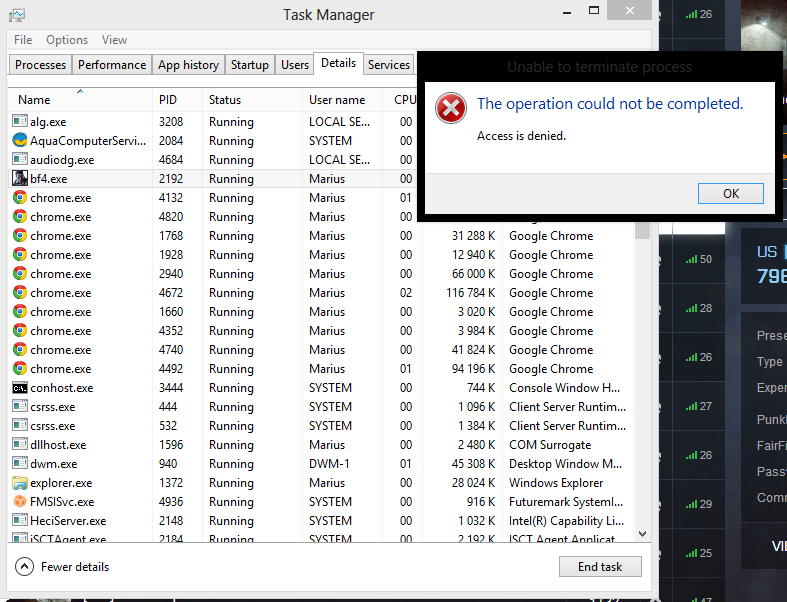
Task: Click the HeciServer.exe process icon
Action: pyautogui.click(x=20, y=520)
